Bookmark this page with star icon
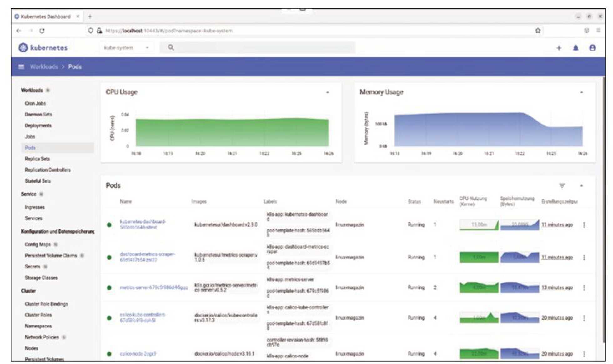This screenshot has height=364, width=613. pyautogui.click(x=538, y=31)
